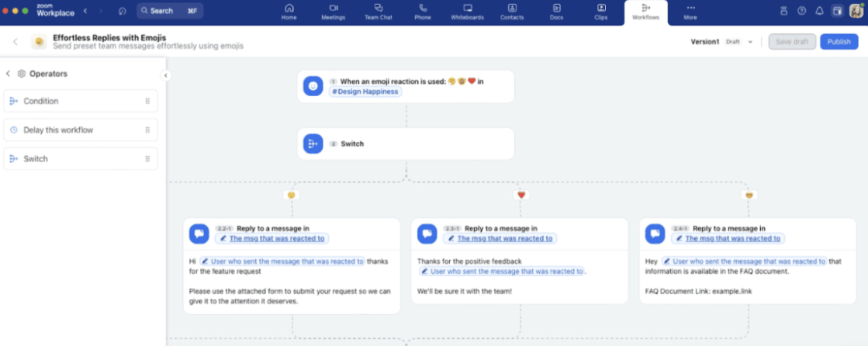Open the history clock icon
Image resolution: width=868 pixels, height=346 pixels.
[123, 11]
